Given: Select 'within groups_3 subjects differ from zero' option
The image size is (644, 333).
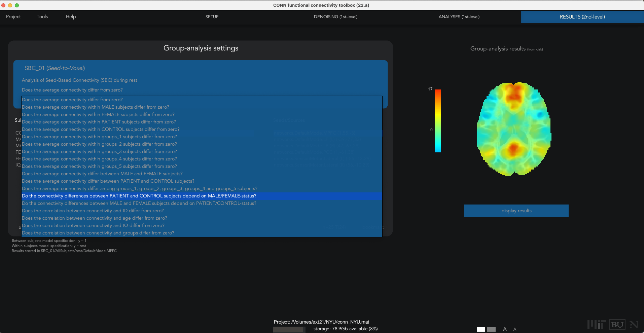Looking at the screenshot, I should [99, 152].
